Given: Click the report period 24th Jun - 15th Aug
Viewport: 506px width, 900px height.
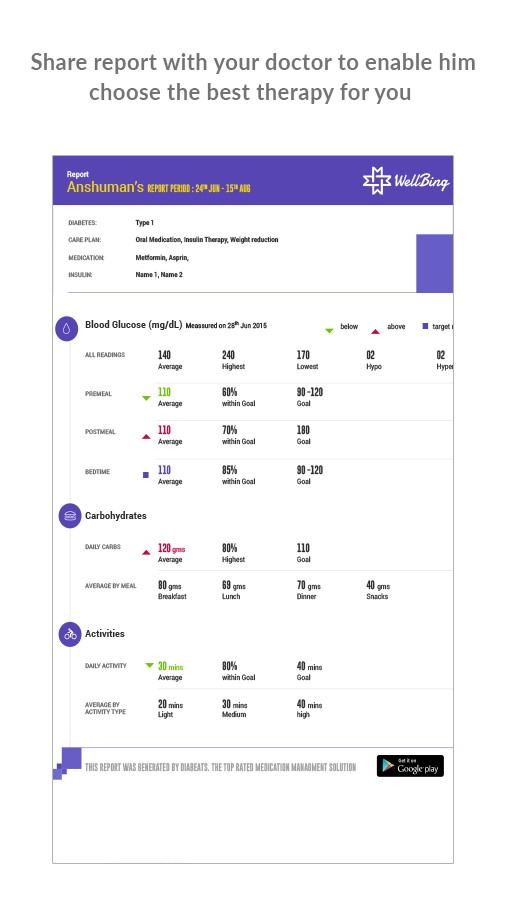Looking at the screenshot, I should coord(199,188).
